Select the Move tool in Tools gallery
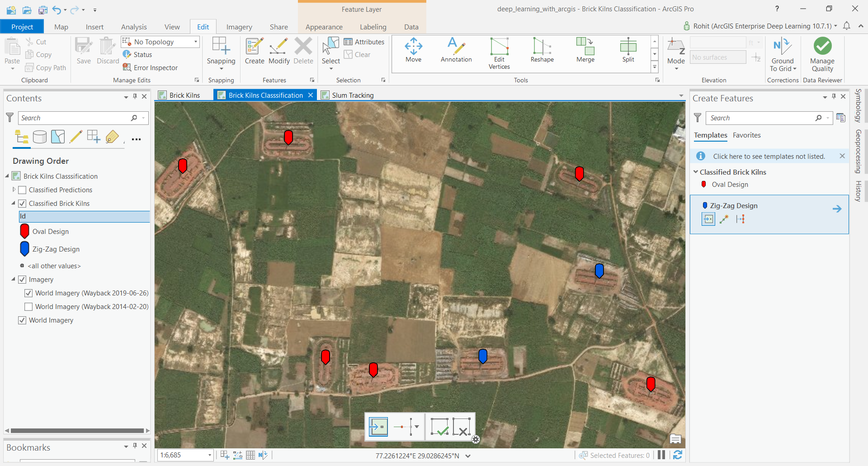Screen dimensions: 868x466 (x=413, y=50)
